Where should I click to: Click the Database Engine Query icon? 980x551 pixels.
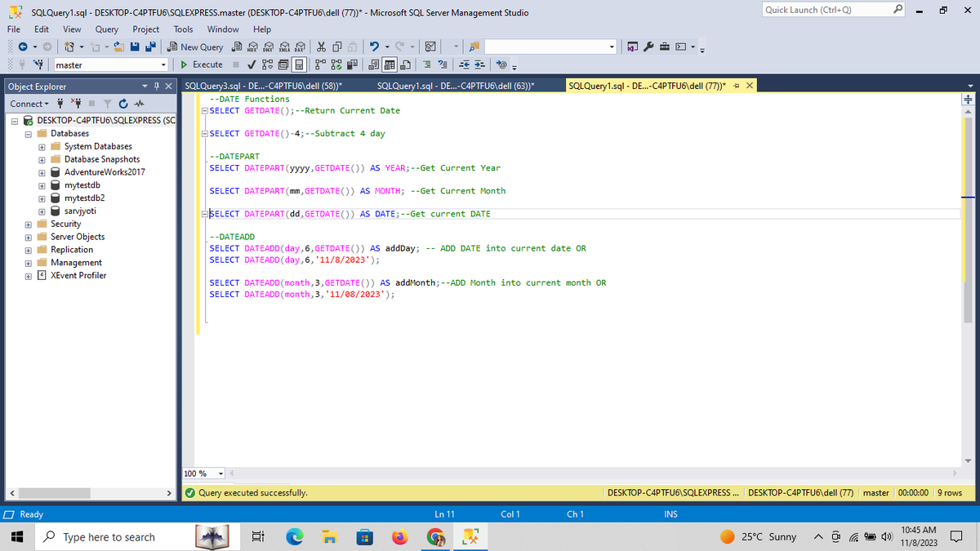(238, 47)
